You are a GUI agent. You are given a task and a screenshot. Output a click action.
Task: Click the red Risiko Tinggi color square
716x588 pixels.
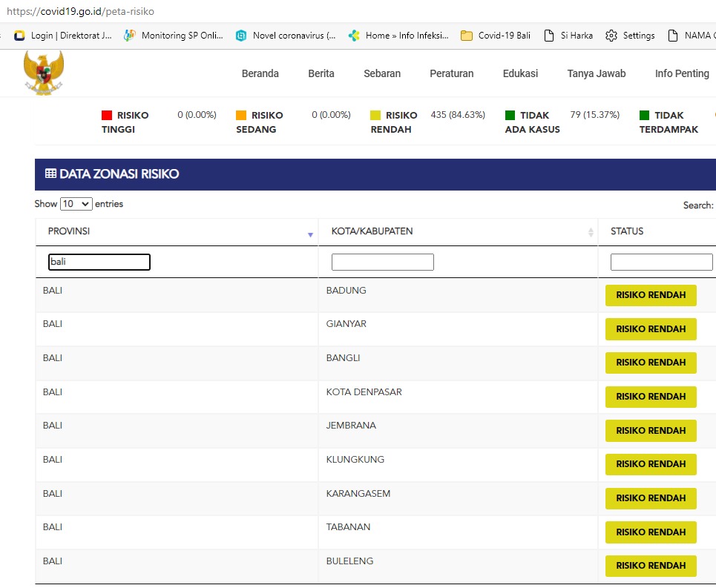107,116
